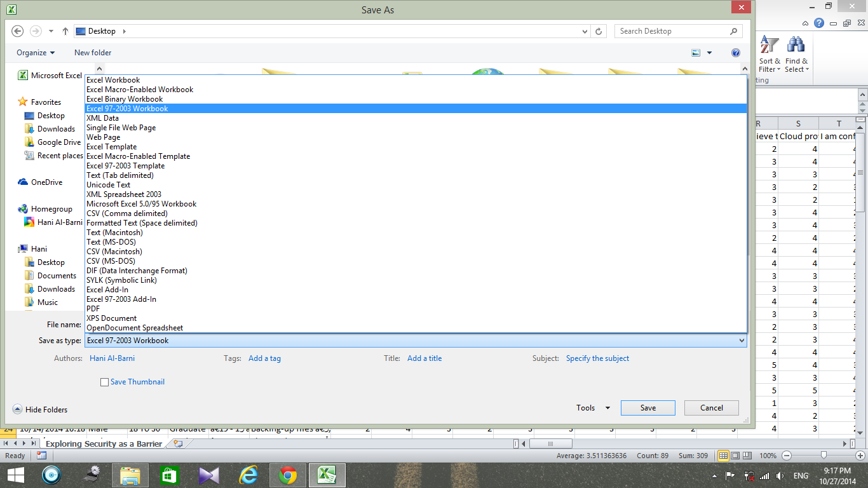Select CSV (Comma delimited) format
This screenshot has width=868, height=488.
pyautogui.click(x=416, y=213)
